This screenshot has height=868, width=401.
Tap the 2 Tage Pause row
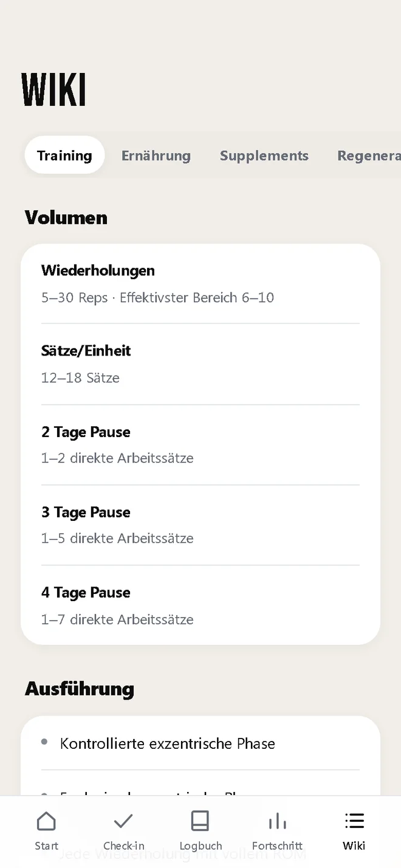coord(200,445)
